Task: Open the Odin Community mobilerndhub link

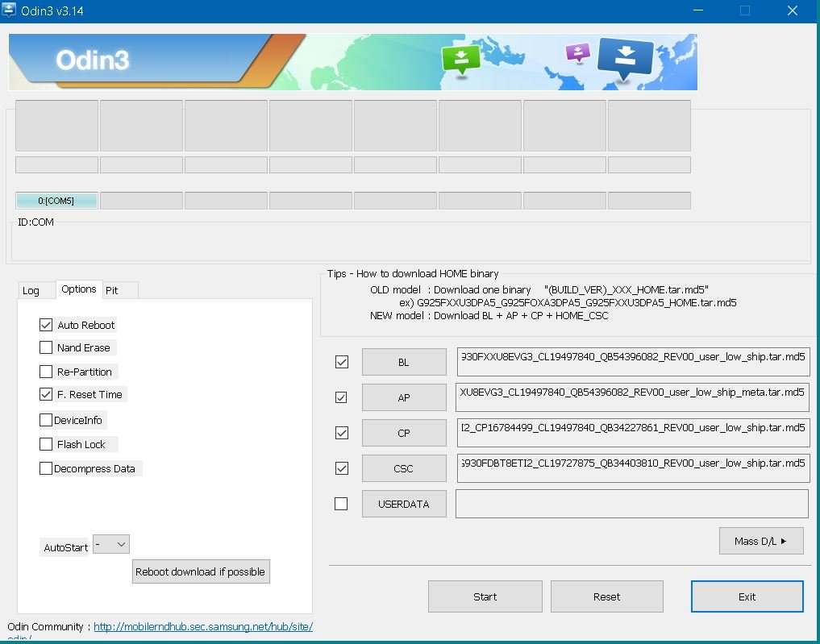Action: 202,626
